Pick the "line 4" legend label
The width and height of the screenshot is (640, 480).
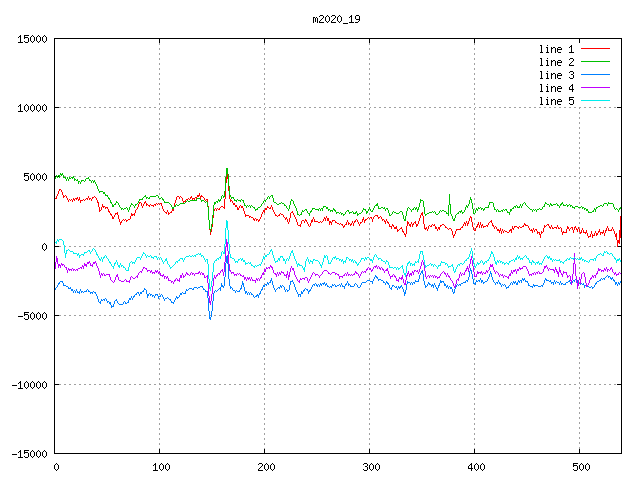coord(557,88)
